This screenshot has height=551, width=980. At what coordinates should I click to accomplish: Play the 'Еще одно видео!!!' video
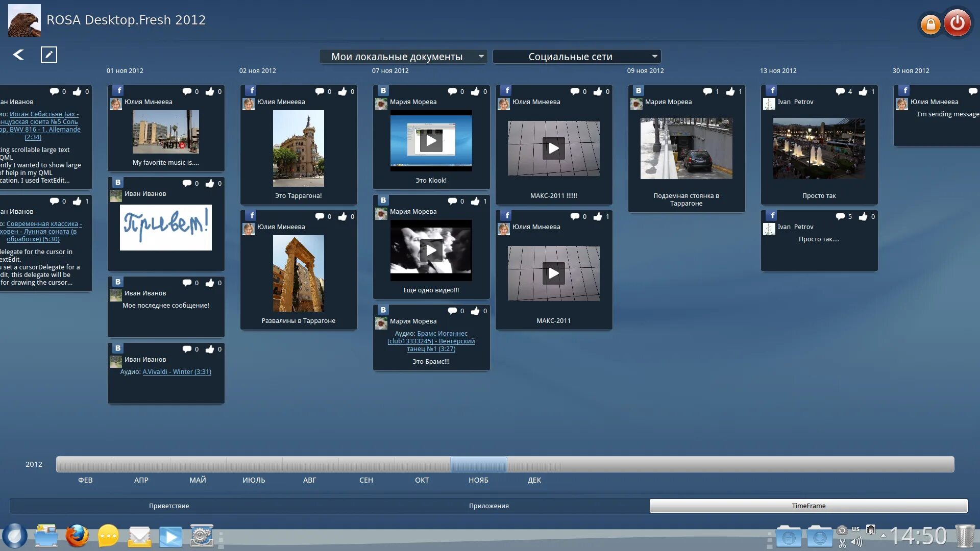[x=431, y=251]
